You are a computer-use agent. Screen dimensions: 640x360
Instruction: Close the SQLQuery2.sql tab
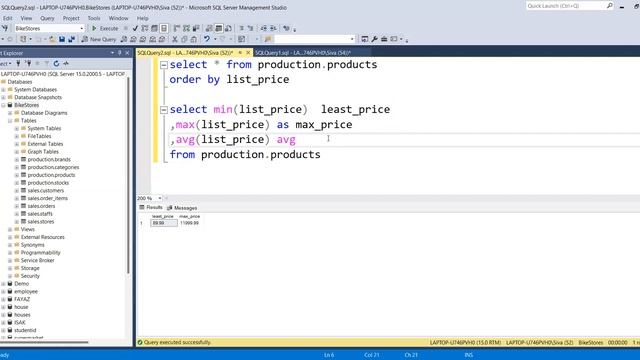coord(248,53)
